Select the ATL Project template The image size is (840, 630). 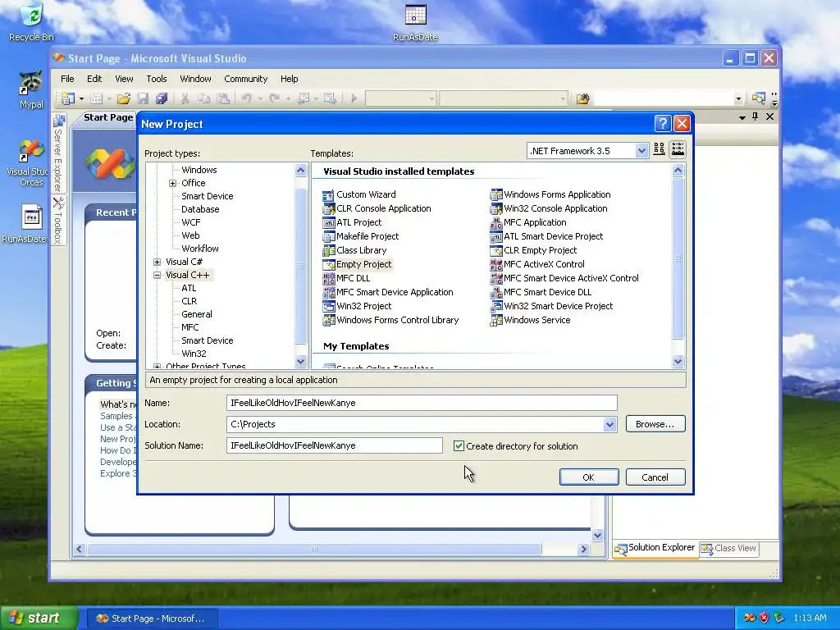point(353,222)
